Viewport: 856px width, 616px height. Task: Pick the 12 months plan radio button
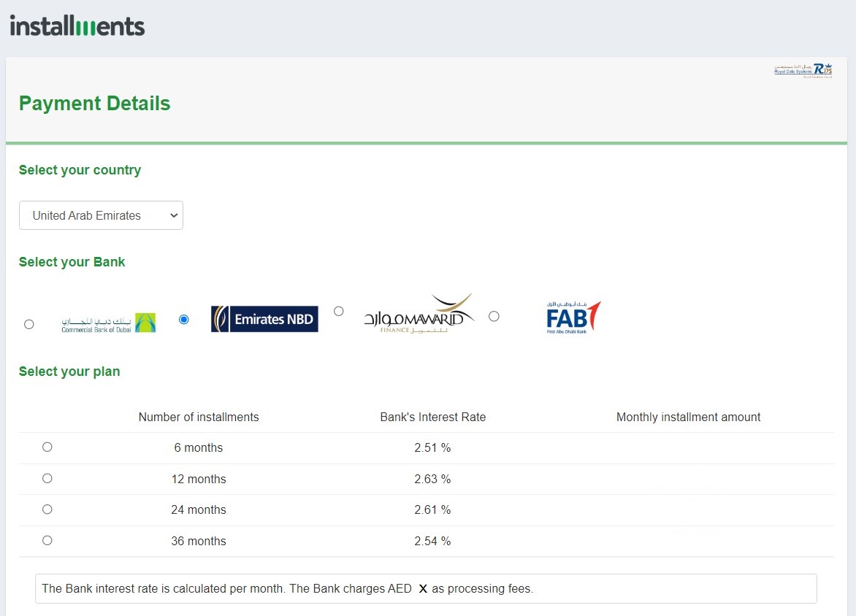tap(47, 479)
